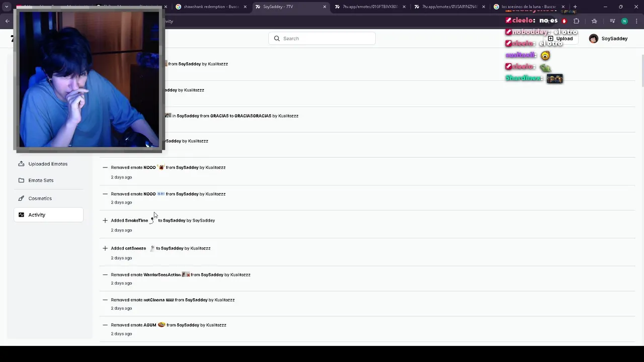
Task: Go back with the browser back arrow
Action: (7, 21)
